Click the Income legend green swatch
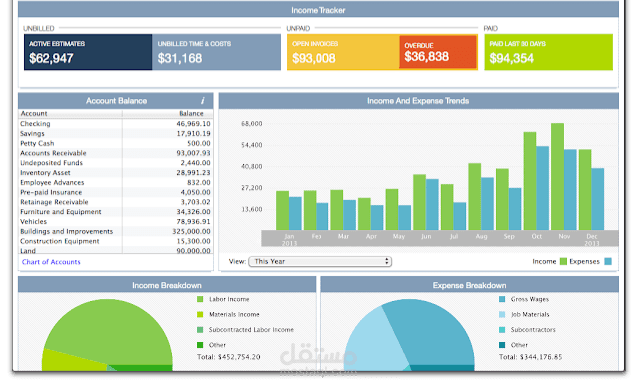The width and height of the screenshot is (638, 386). click(563, 262)
